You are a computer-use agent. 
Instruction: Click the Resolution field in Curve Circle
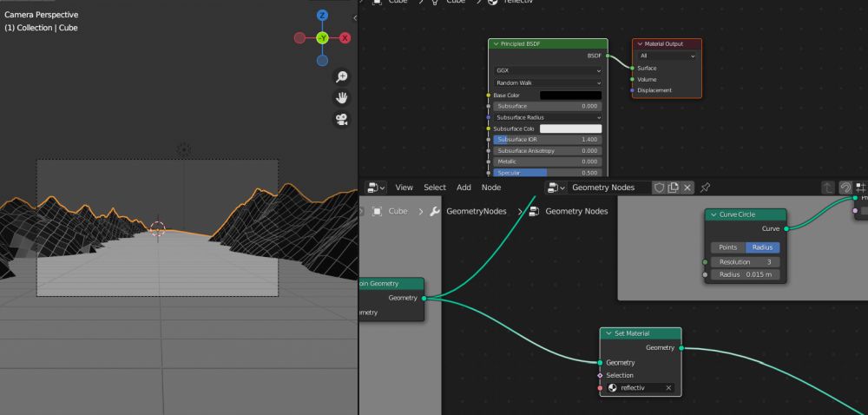tap(746, 261)
